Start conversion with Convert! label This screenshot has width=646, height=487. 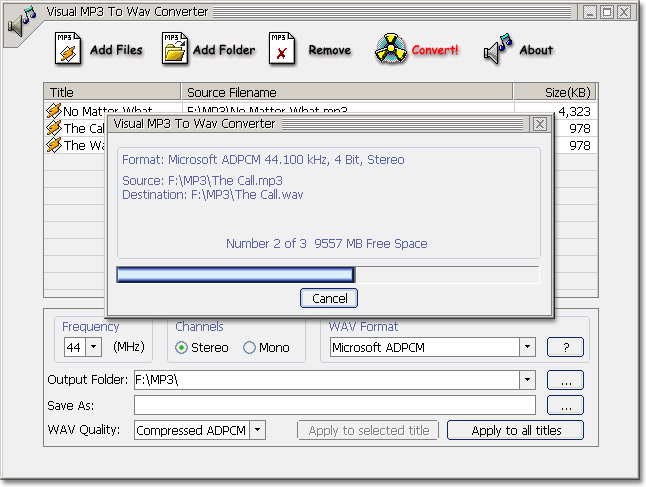click(435, 50)
